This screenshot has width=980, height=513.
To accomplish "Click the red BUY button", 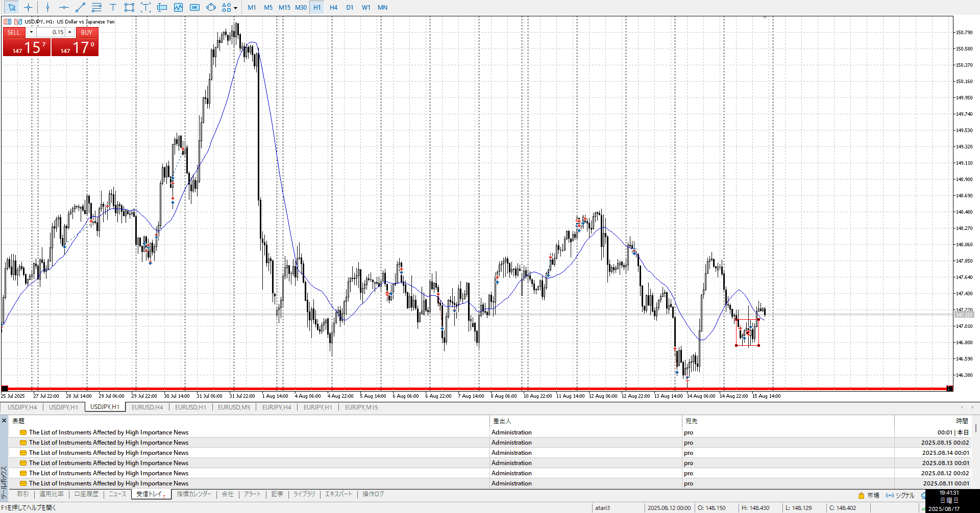I will [x=87, y=32].
